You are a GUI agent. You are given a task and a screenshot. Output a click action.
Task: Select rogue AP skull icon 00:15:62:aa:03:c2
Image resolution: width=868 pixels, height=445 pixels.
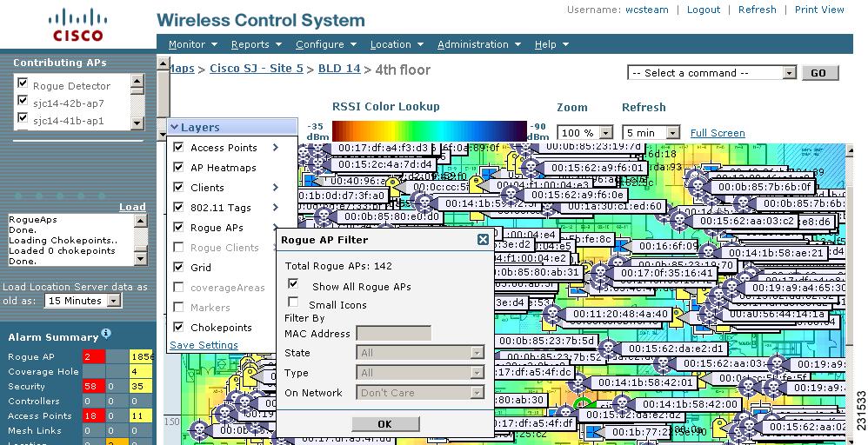(x=678, y=220)
